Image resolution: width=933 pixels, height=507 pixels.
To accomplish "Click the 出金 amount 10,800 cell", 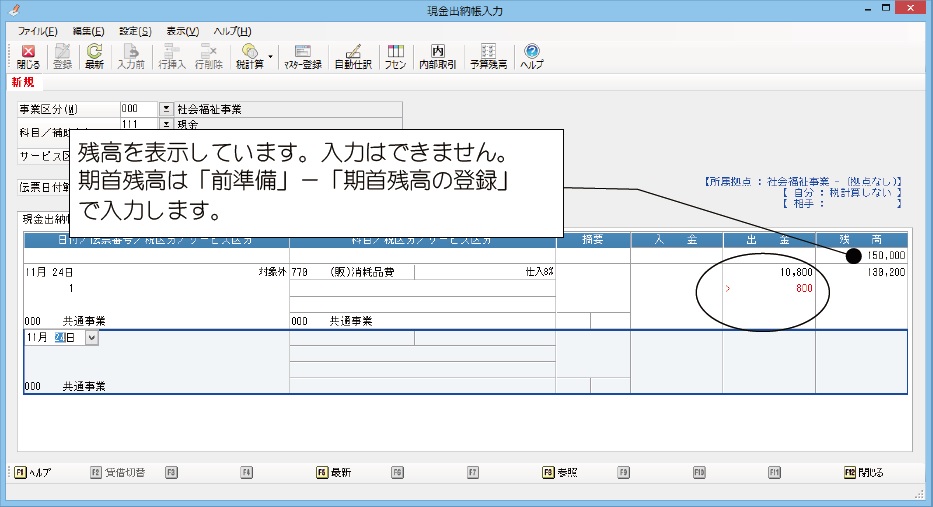I will click(x=768, y=272).
